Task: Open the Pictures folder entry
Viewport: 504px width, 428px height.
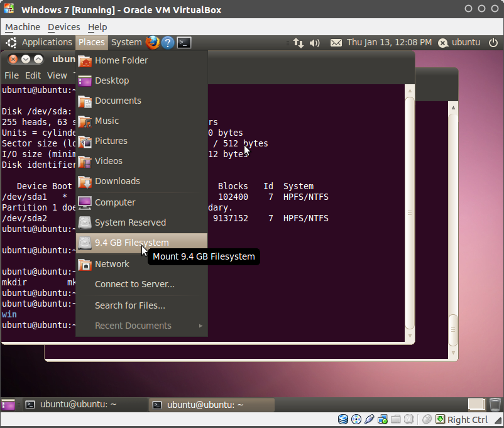Action: pos(141,141)
